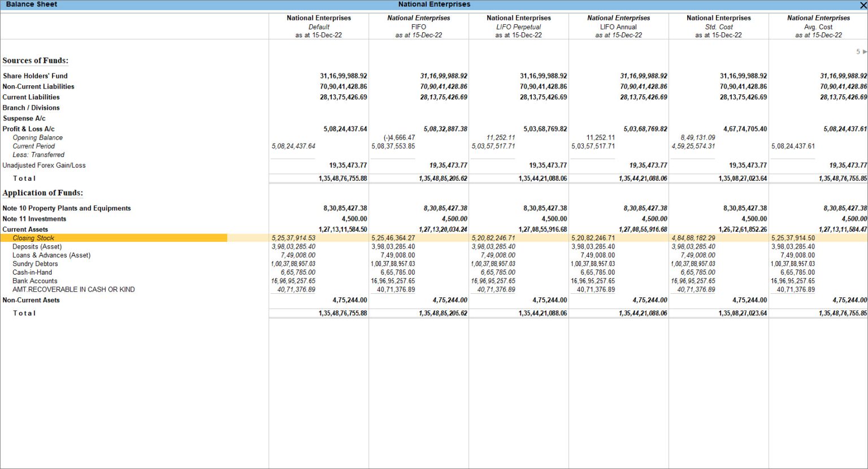This screenshot has width=868, height=469.
Task: Click Note 10 Property Plants and Equipments
Action: [66, 208]
